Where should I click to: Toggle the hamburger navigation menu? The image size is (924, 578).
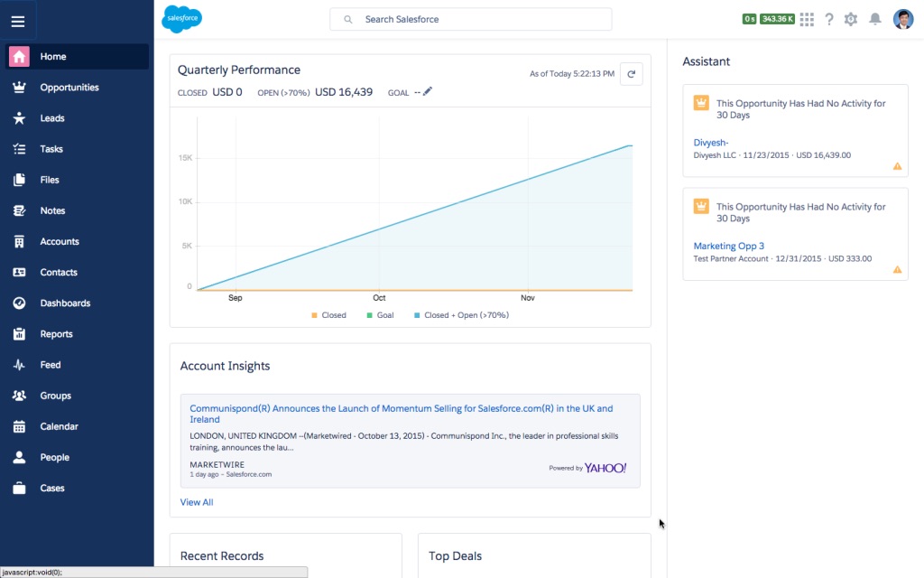[18, 21]
